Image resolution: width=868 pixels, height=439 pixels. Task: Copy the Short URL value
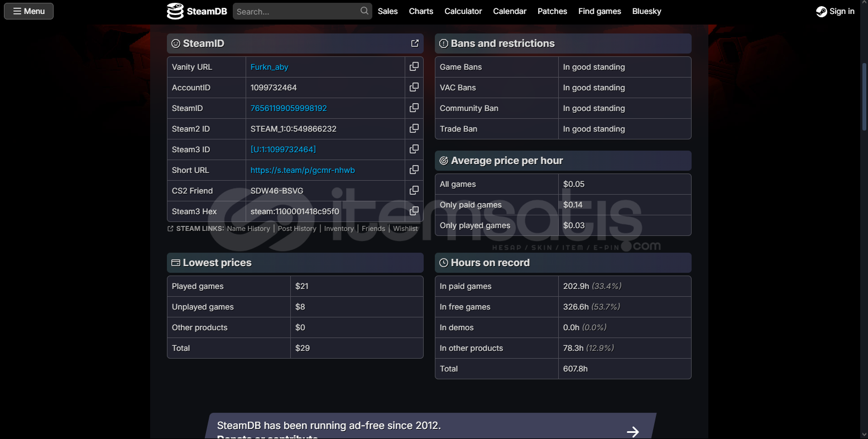(x=414, y=170)
